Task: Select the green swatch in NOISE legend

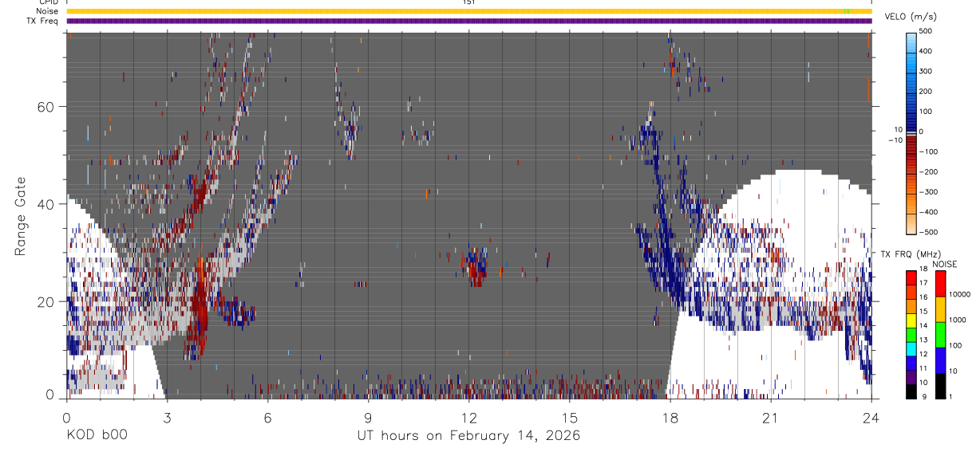Action: point(940,335)
